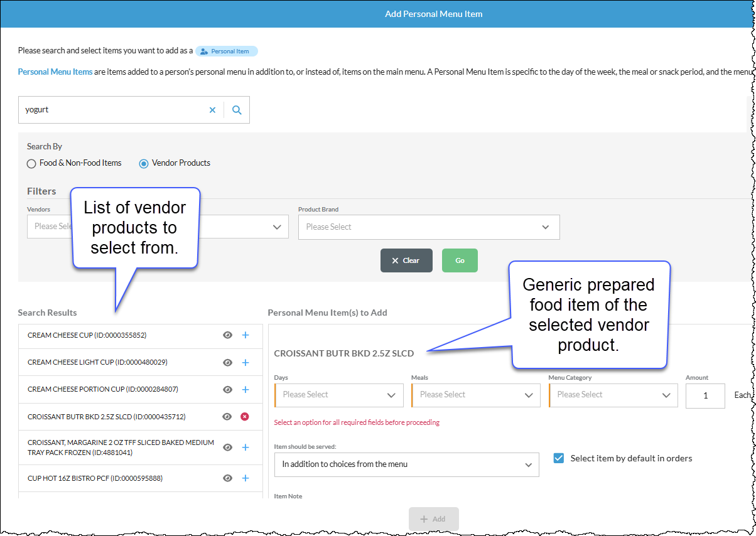Select CROISSANT, MARGARINE 2 OZ TFF SLICED row text
Viewport: 756px width, 536px height.
121,448
